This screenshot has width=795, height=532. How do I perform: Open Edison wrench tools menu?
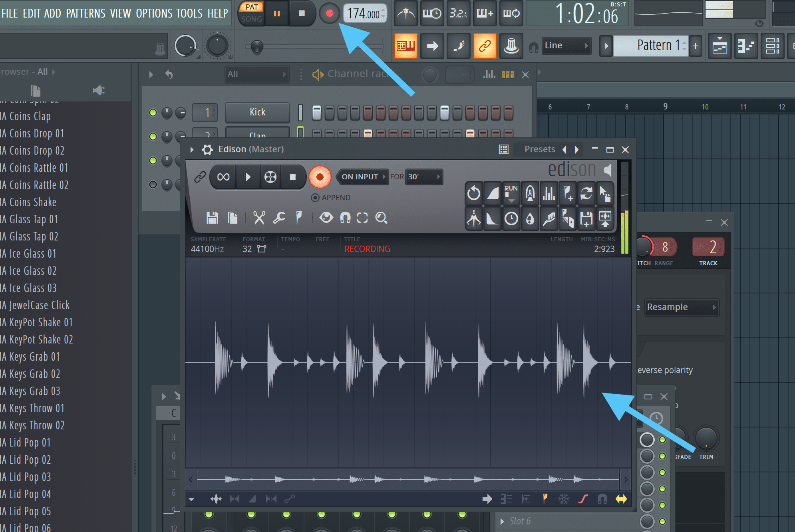click(279, 218)
